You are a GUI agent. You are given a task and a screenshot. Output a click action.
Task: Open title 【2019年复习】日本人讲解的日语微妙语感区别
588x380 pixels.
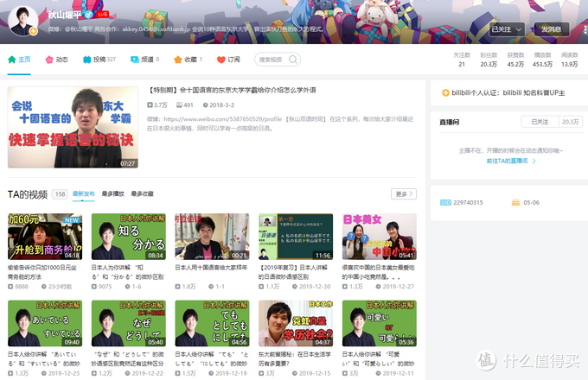coord(293,272)
